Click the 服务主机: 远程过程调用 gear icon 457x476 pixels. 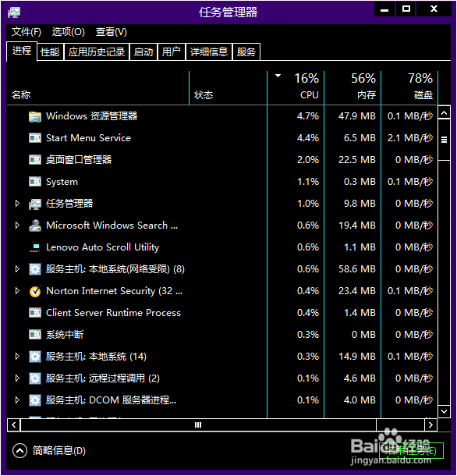pos(35,378)
